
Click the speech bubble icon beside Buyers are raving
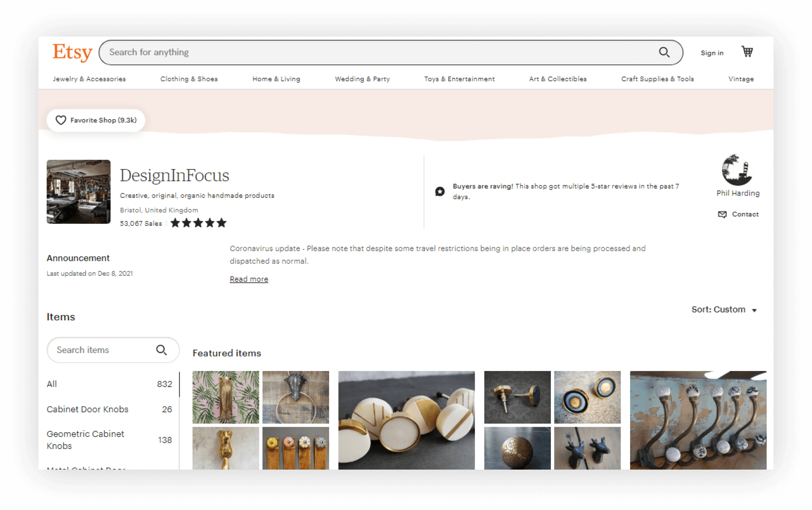(440, 191)
